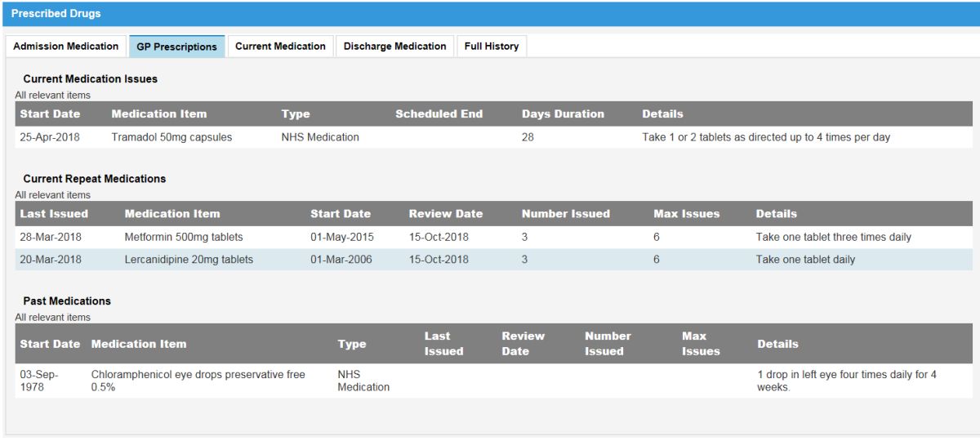This screenshot has height=441, width=980.
Task: Show the Full History tab
Action: [x=492, y=47]
